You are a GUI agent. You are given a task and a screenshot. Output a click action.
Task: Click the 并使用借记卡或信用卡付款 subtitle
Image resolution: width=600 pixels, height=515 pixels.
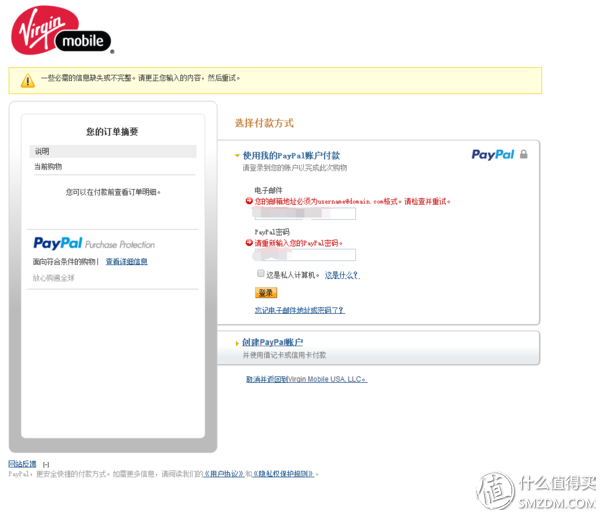click(x=284, y=355)
